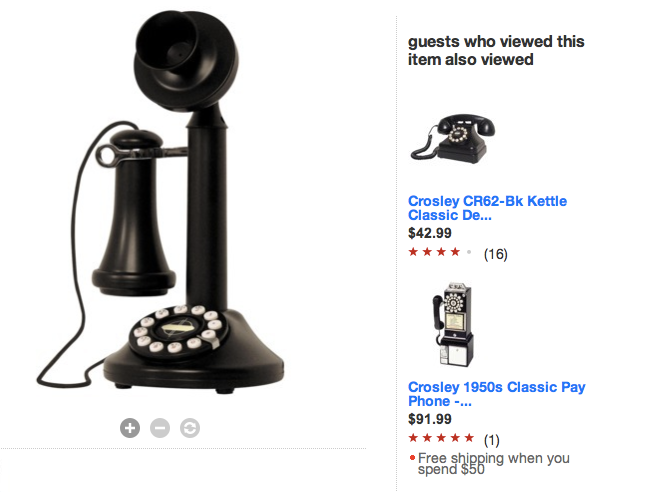Click the four-star rating for Kettle phone
This screenshot has width=648, height=492.
pyautogui.click(x=440, y=252)
